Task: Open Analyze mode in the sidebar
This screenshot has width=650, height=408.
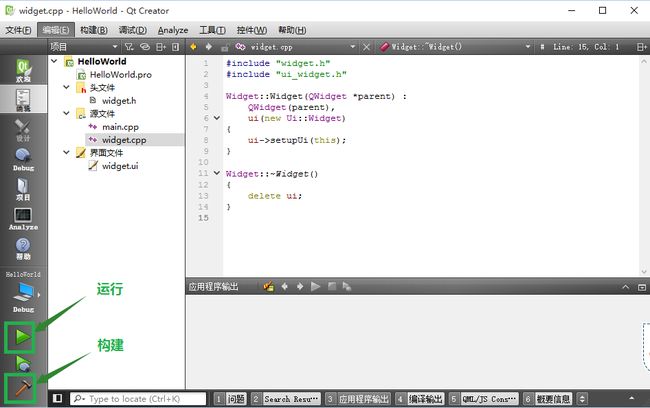Action: point(23,219)
